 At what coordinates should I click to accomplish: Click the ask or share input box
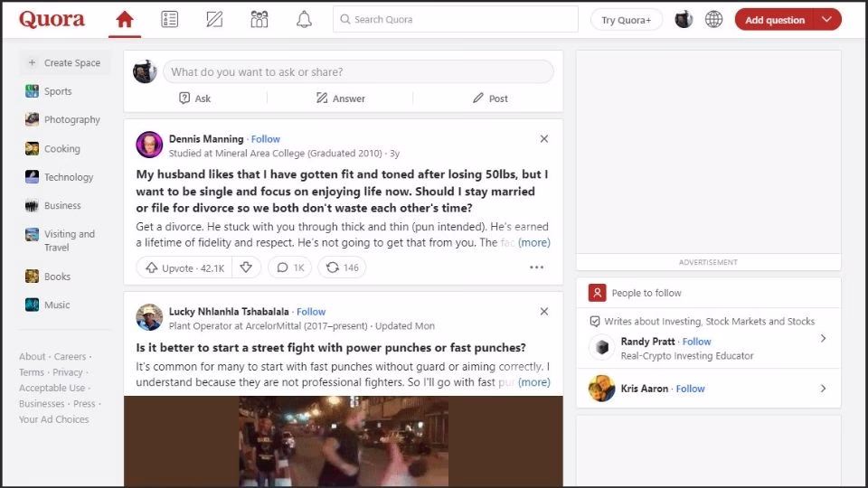358,72
